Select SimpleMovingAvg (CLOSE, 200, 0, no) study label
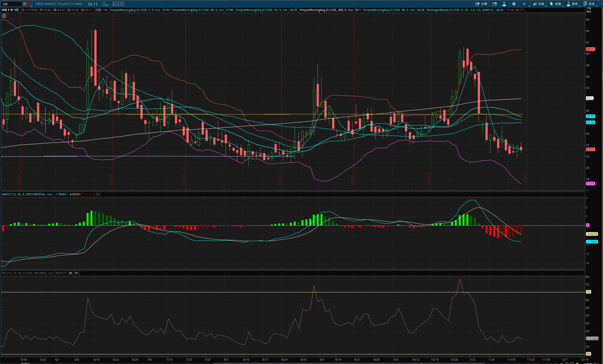603x364 pixels. click(326, 10)
